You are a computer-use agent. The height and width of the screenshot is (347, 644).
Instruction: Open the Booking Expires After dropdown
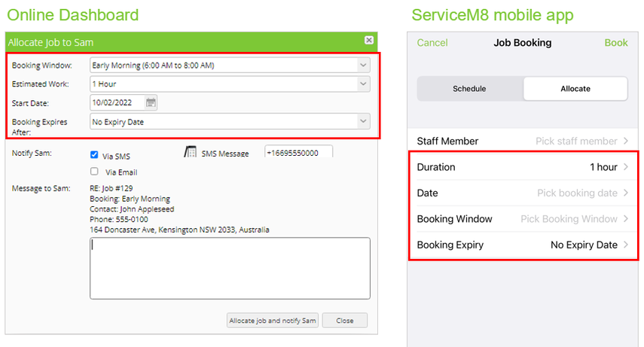(x=230, y=121)
